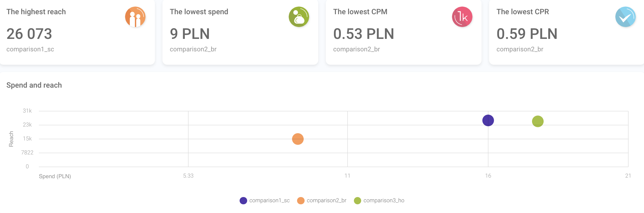
Task: Click the 0.59 PLN lowest CPR value
Action: [527, 34]
